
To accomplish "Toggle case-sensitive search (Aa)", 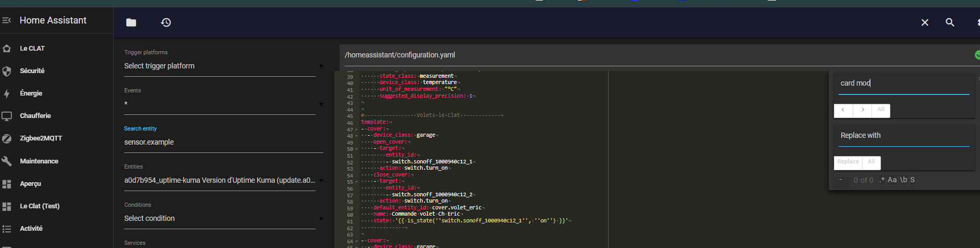I will [x=892, y=180].
